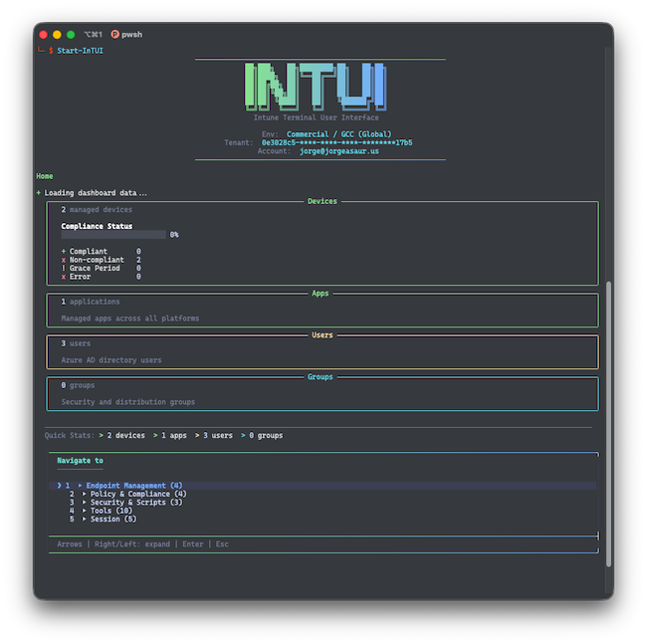Click the terminal vertical scrollbar thumb
This screenshot has height=644, width=647.
(x=608, y=424)
